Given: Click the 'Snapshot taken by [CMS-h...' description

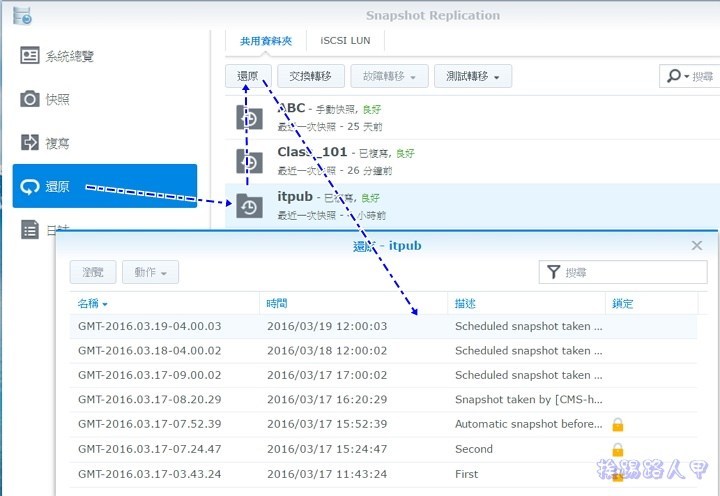Looking at the screenshot, I should pos(529,400).
